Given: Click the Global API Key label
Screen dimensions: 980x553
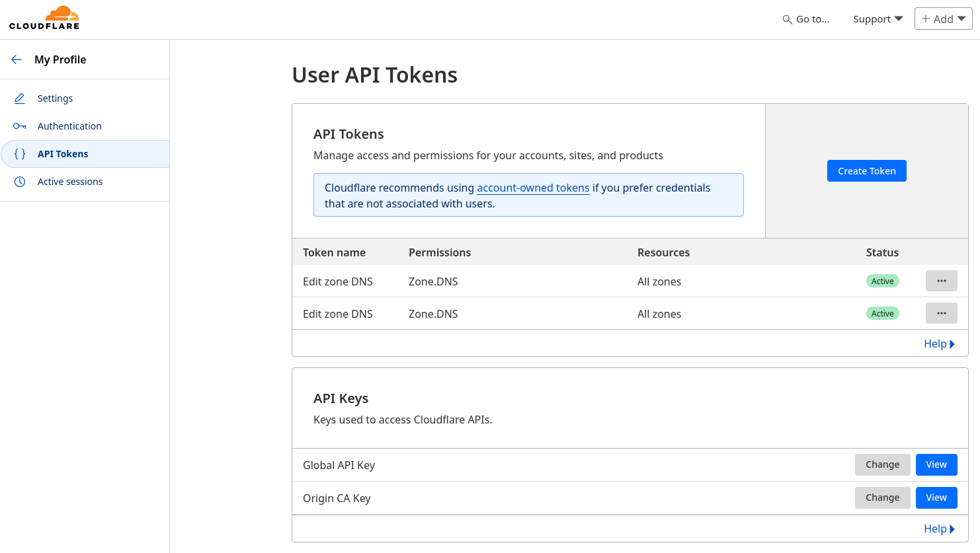Looking at the screenshot, I should click(x=339, y=465).
